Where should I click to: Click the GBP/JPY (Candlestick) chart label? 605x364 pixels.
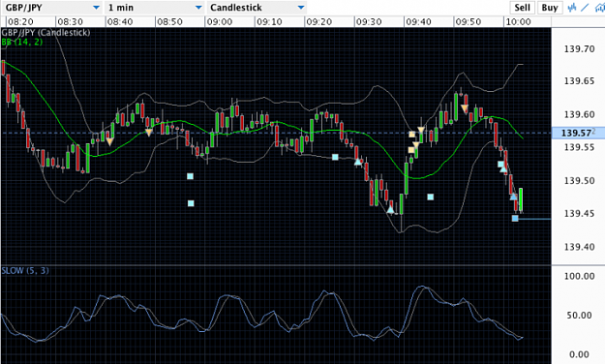pos(45,32)
